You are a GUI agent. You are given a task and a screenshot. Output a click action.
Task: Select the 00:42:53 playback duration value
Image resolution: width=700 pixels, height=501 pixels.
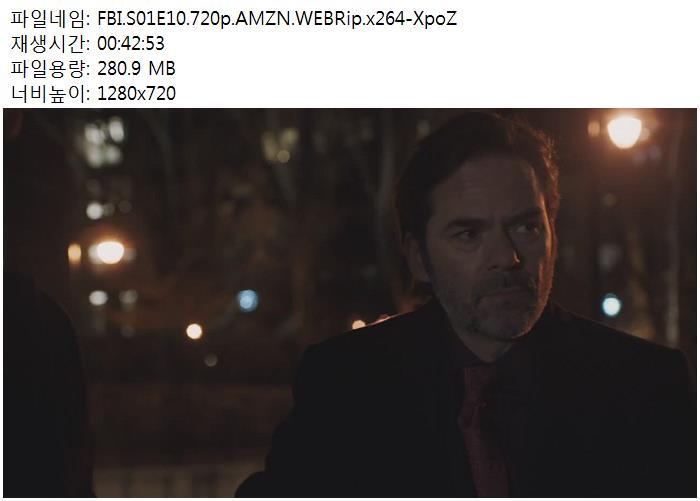click(131, 44)
